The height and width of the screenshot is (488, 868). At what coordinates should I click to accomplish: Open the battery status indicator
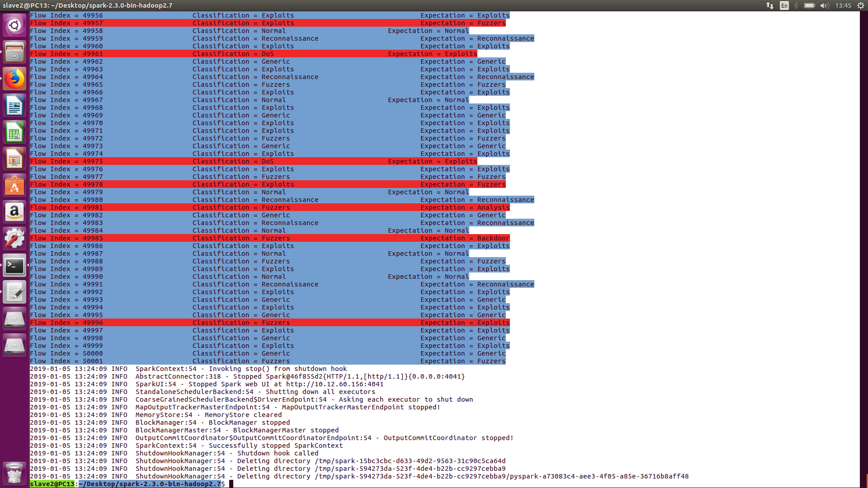tap(809, 5)
